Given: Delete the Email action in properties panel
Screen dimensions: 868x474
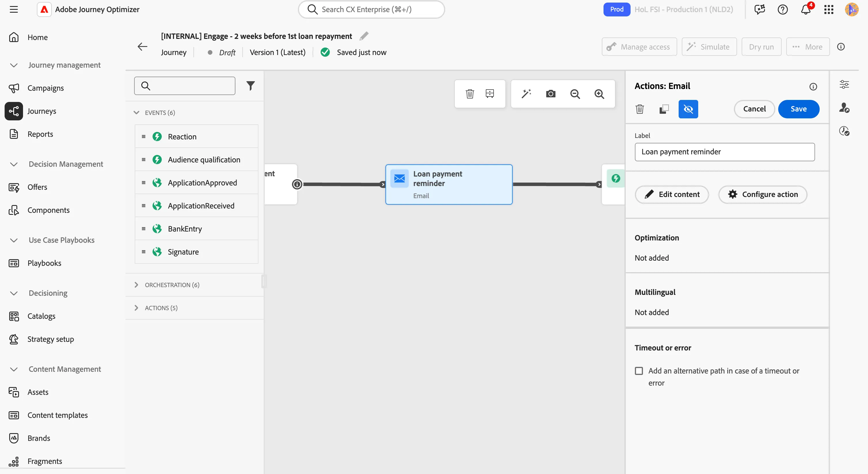Looking at the screenshot, I should [x=639, y=109].
